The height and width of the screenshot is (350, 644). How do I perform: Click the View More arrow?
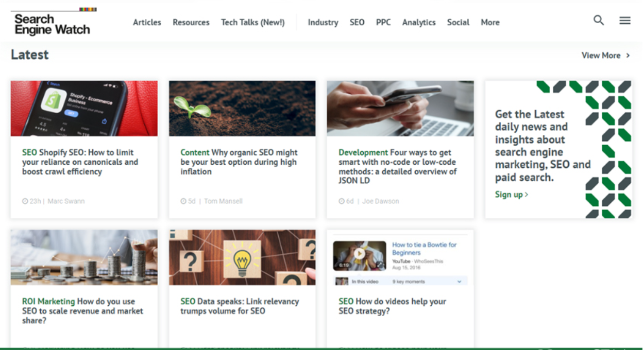(x=628, y=55)
